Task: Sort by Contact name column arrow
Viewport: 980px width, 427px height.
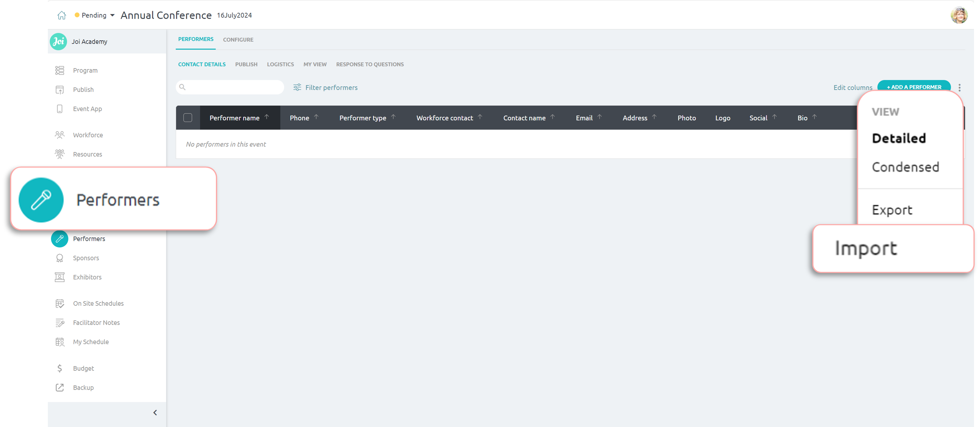Action: point(553,117)
